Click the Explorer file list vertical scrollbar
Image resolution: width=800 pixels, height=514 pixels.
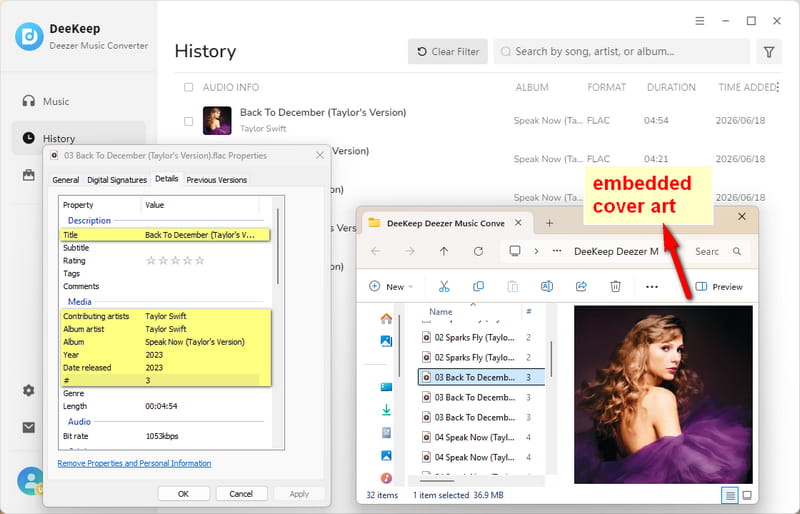coord(551,360)
